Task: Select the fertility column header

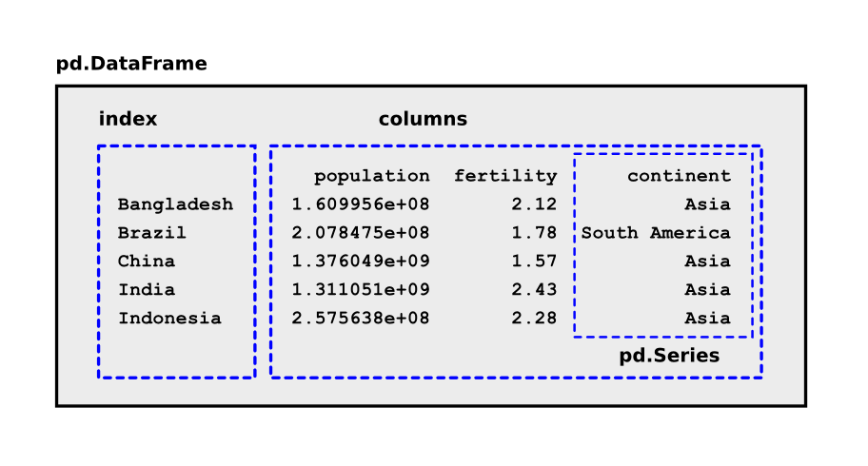Action: [x=505, y=176]
